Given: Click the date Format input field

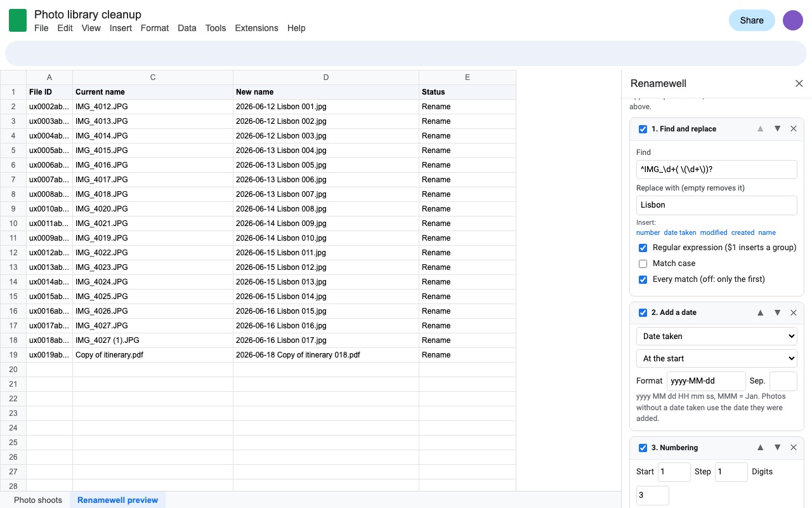Looking at the screenshot, I should (x=706, y=381).
